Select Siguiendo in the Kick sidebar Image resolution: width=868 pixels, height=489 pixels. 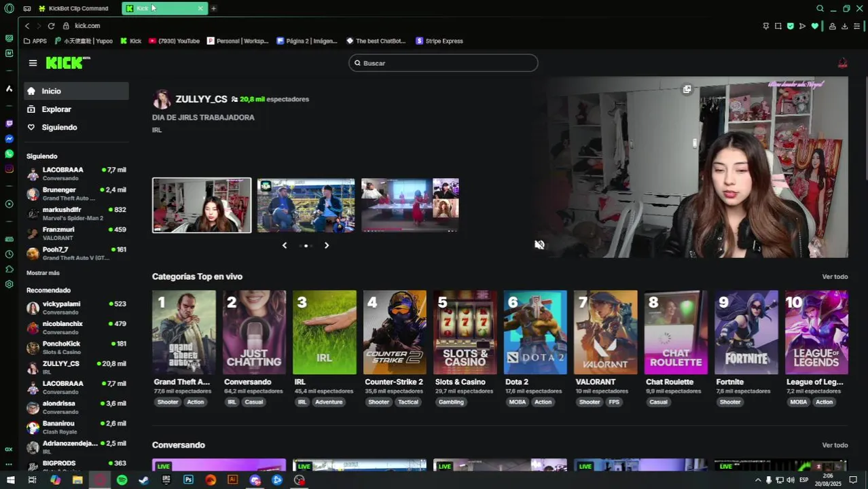(76, 127)
